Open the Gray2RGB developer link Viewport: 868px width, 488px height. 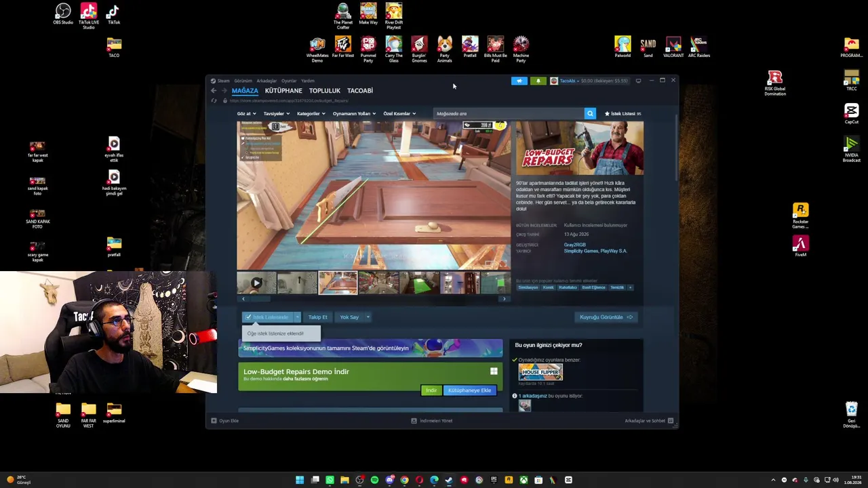(574, 245)
